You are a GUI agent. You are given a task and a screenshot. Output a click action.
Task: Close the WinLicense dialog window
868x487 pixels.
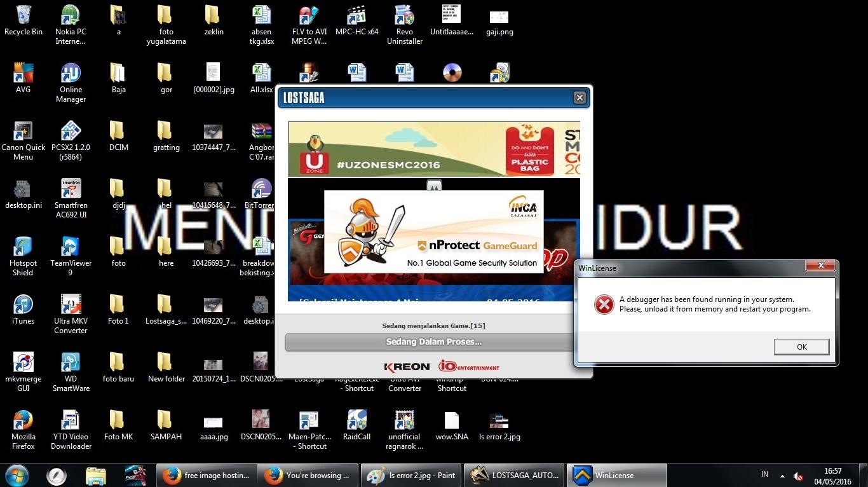[821, 265]
